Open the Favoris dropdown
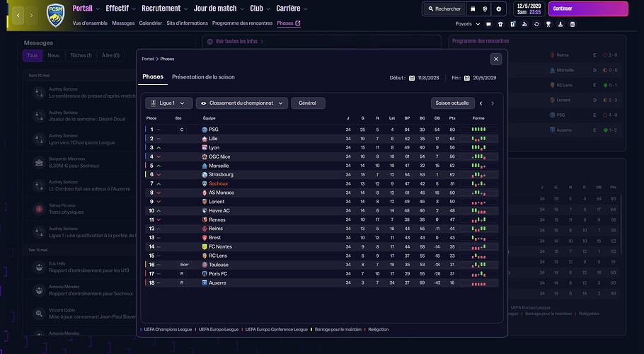The height and width of the screenshot is (354, 644). (x=467, y=24)
